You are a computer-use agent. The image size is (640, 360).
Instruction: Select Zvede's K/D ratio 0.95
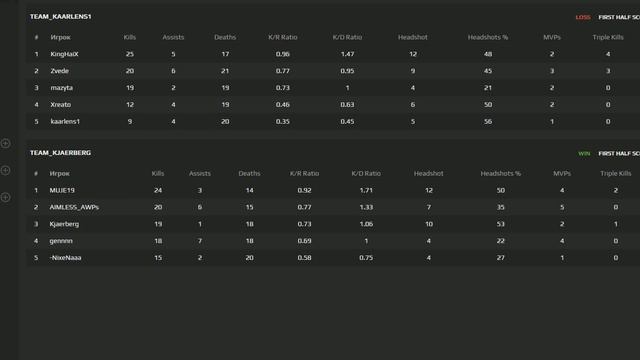point(347,71)
